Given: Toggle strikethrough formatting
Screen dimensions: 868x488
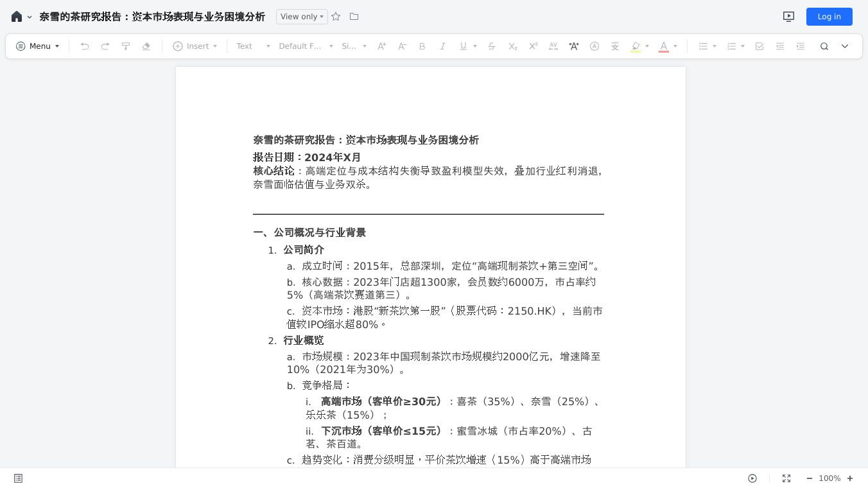Looking at the screenshot, I should click(x=492, y=46).
